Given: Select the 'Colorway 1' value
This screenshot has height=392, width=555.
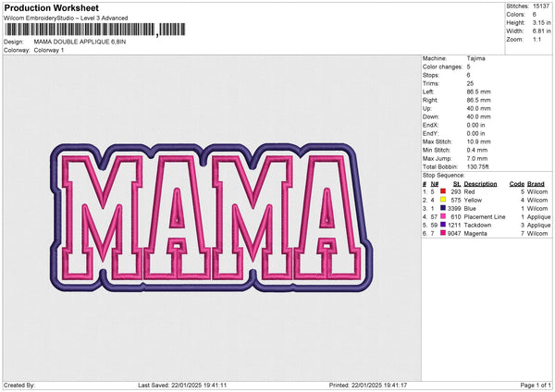Looking at the screenshot, I should click(x=49, y=50).
